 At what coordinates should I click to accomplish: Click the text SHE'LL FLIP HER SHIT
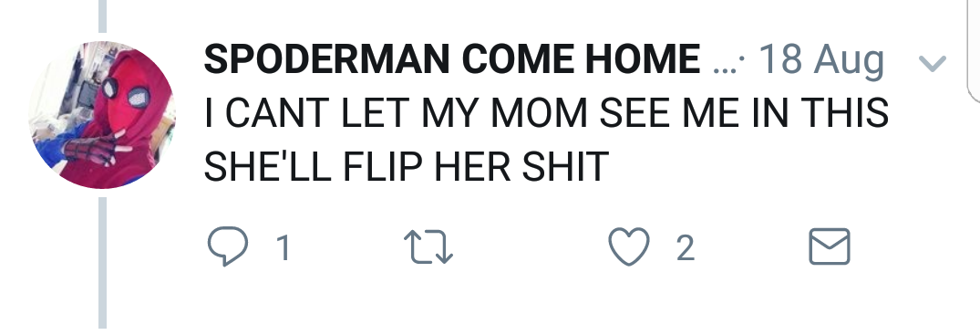click(x=407, y=167)
